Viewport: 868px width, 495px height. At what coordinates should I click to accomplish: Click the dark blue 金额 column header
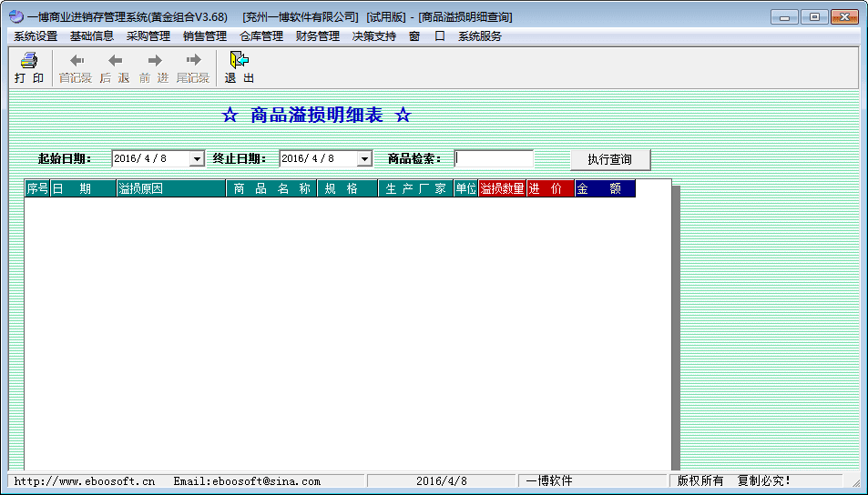coord(605,188)
